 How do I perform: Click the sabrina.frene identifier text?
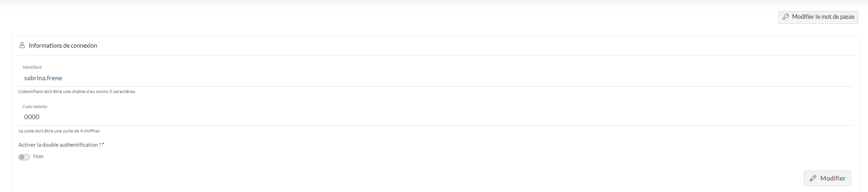43,78
